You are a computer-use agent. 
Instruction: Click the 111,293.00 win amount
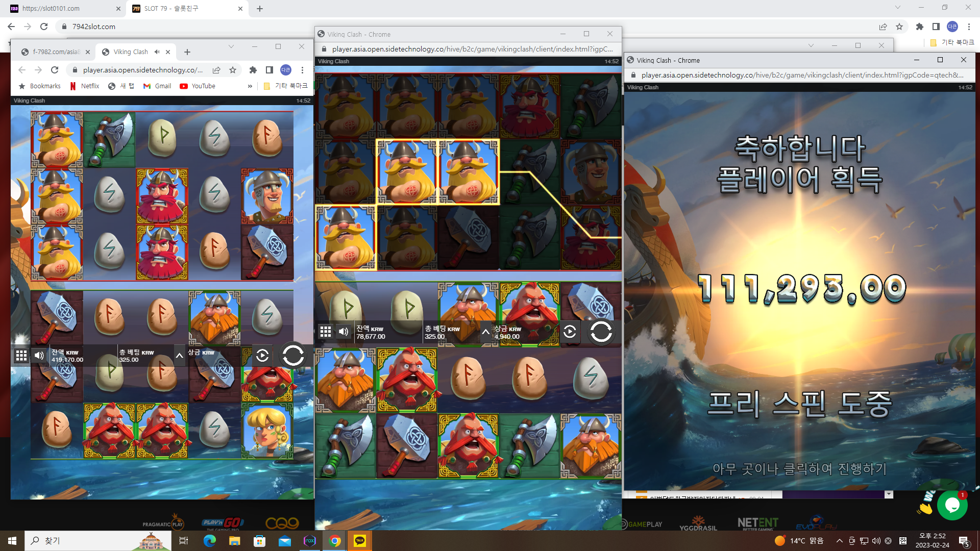pos(801,289)
